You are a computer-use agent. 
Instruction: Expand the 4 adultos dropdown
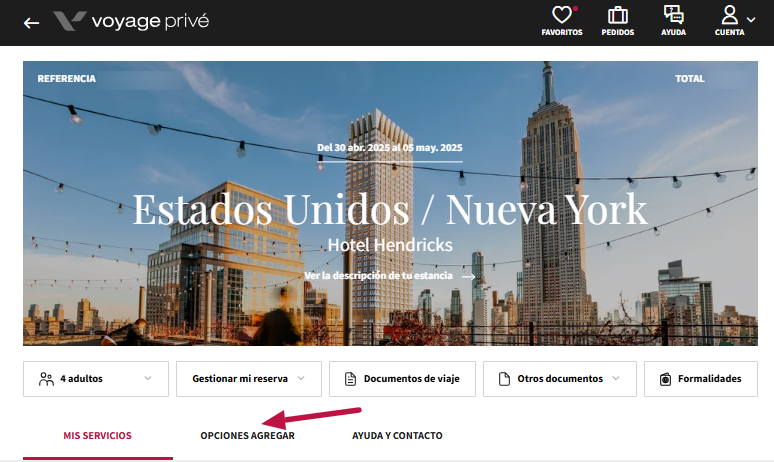pos(96,379)
